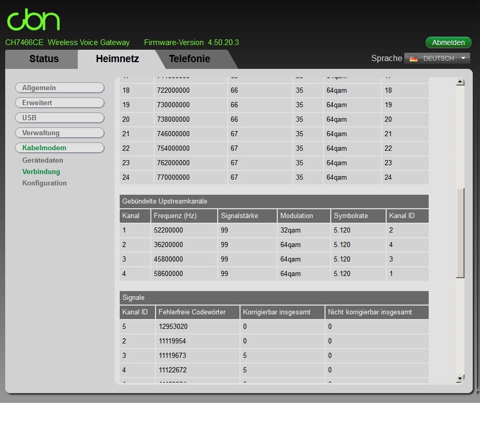Select codeword count 11122672
The image size is (480, 448).
[197, 370]
